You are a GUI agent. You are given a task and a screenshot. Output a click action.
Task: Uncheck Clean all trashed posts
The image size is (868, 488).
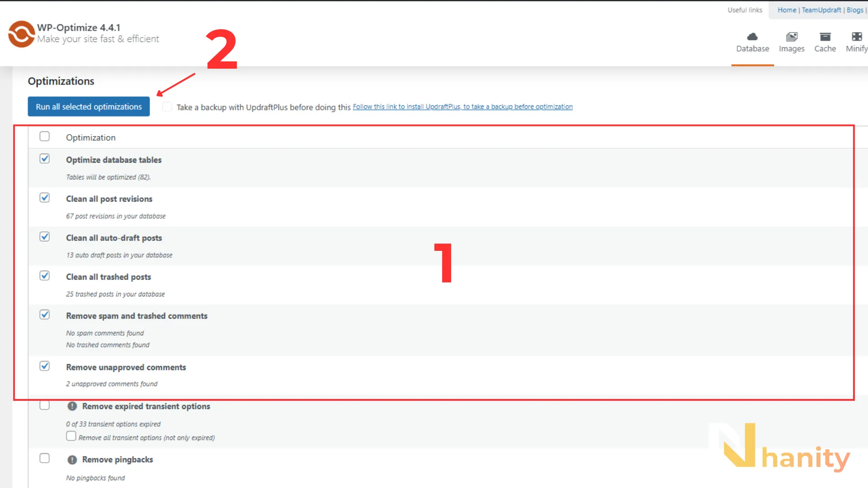pos(44,276)
